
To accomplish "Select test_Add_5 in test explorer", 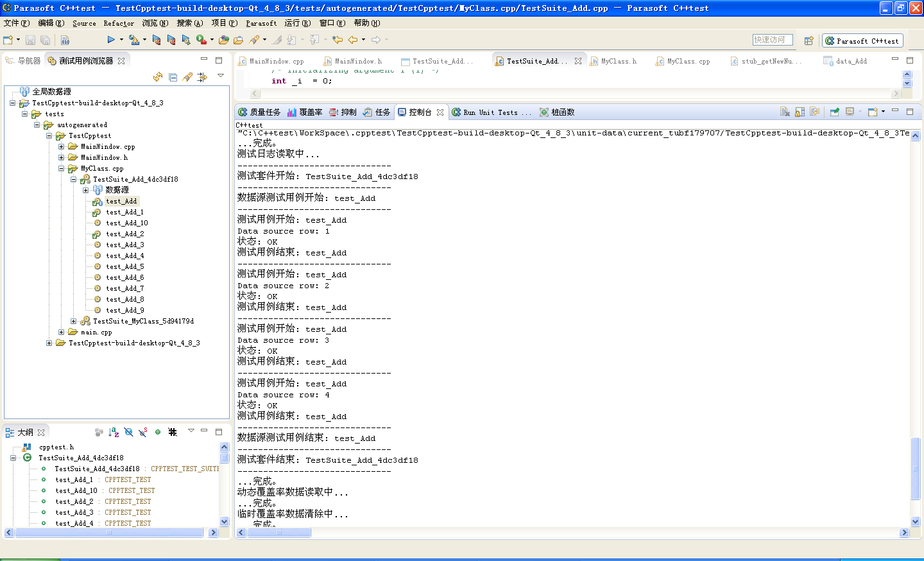I will (125, 266).
